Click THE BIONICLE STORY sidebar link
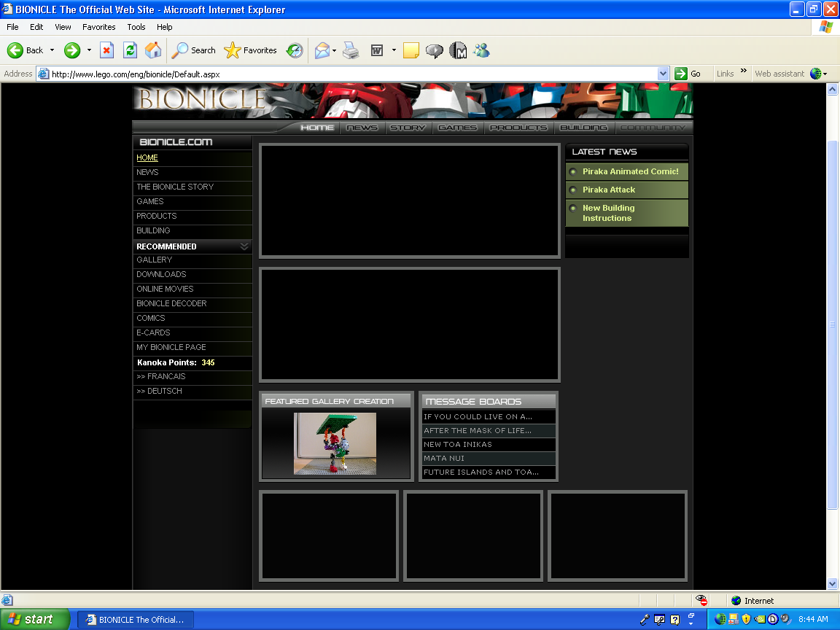The image size is (840, 630). [x=175, y=187]
